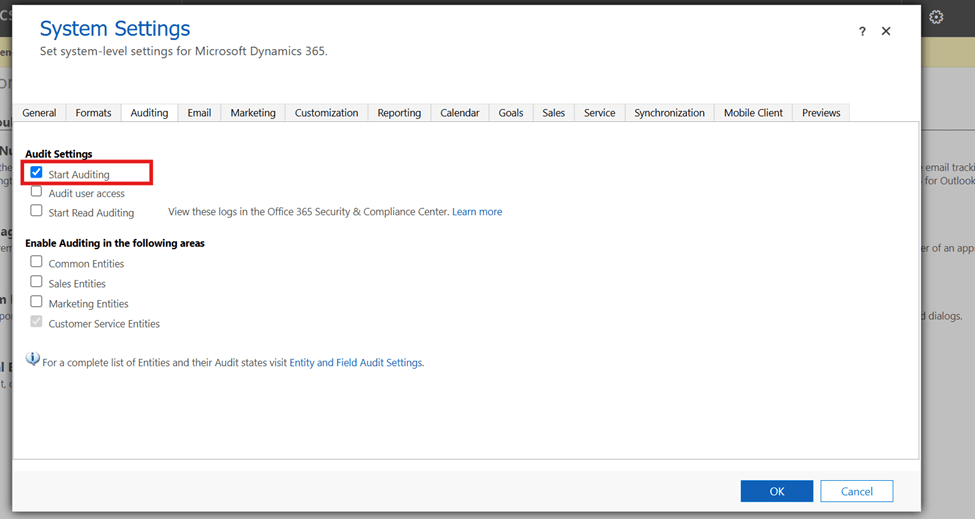Toggle Start Read Auditing checkbox
Image resolution: width=975 pixels, height=519 pixels.
tap(37, 211)
